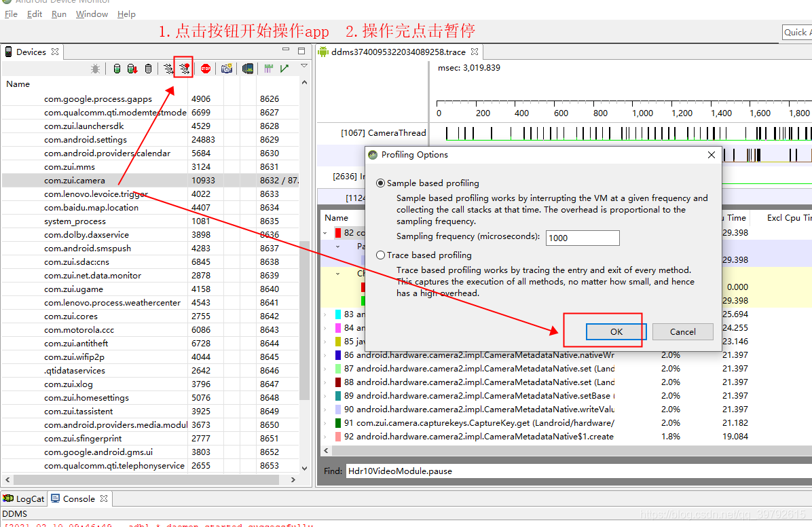Image resolution: width=812 pixels, height=527 pixels.
Task: Click the Start Method Profiling icon
Action: [184, 69]
